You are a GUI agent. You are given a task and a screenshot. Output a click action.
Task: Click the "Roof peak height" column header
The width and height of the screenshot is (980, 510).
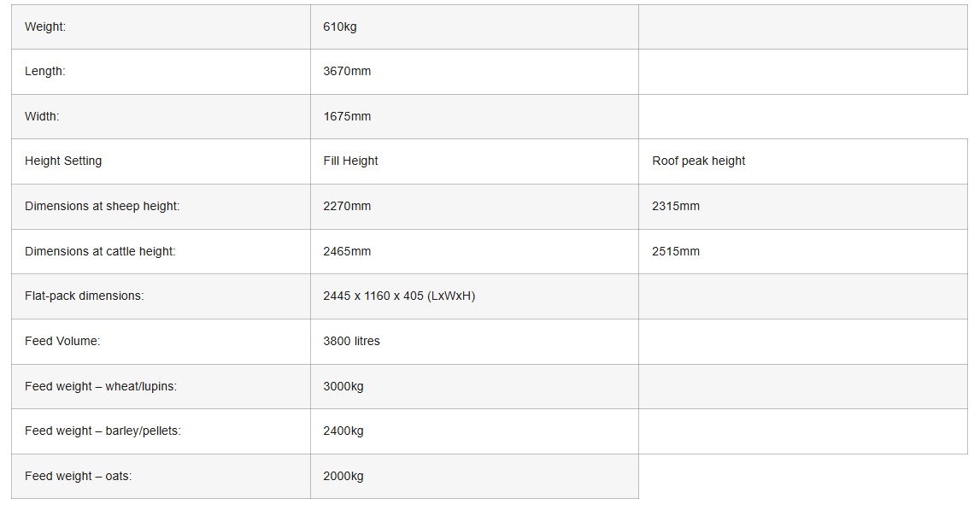(x=698, y=161)
